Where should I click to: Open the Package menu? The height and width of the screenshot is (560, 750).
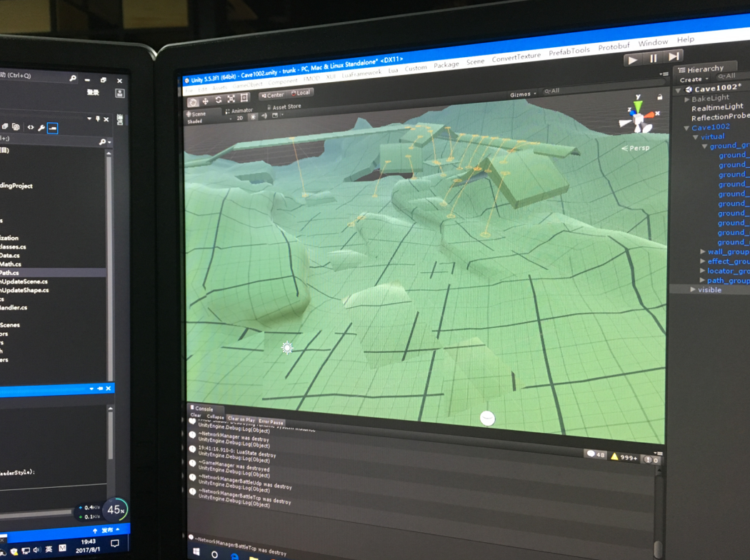click(x=446, y=64)
